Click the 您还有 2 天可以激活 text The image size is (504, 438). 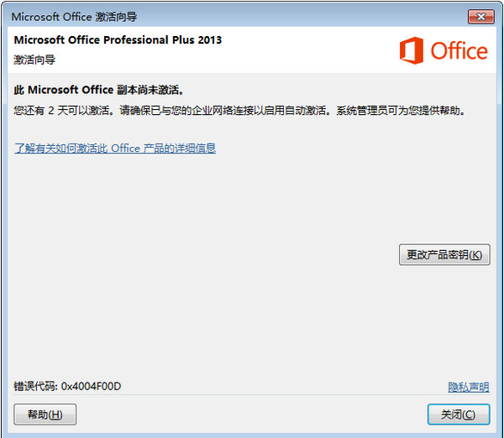coord(63,111)
